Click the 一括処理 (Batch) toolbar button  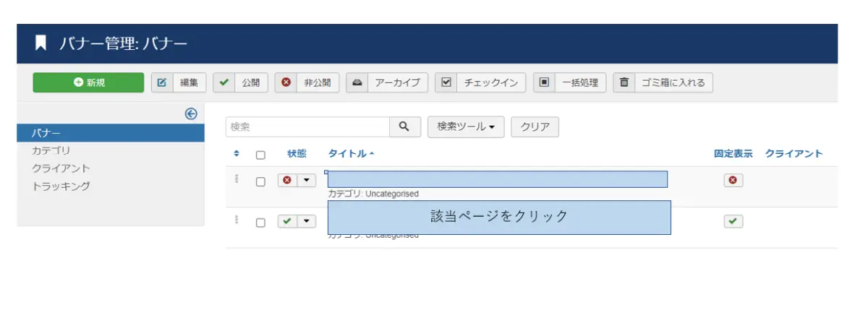(570, 82)
